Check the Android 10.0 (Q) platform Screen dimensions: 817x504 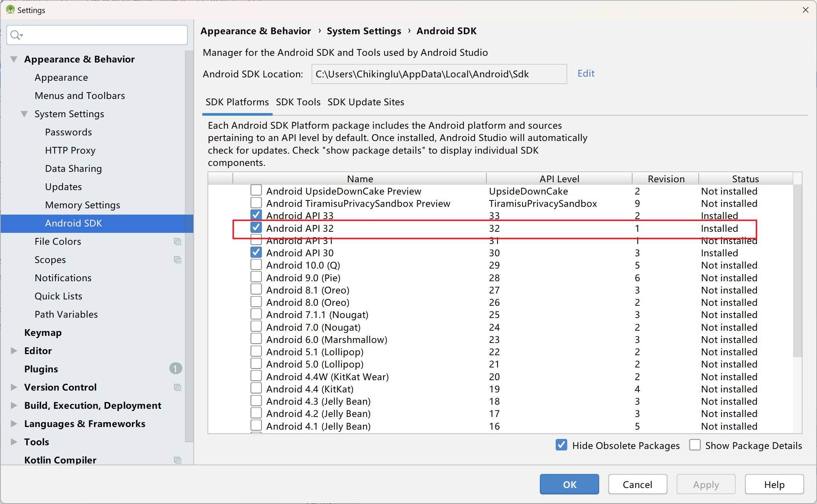click(x=256, y=264)
